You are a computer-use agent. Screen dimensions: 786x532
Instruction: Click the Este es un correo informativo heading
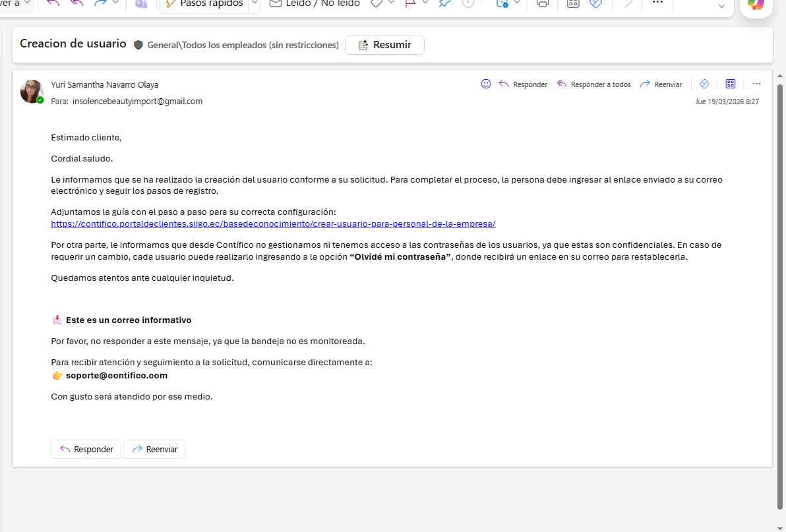click(x=129, y=320)
